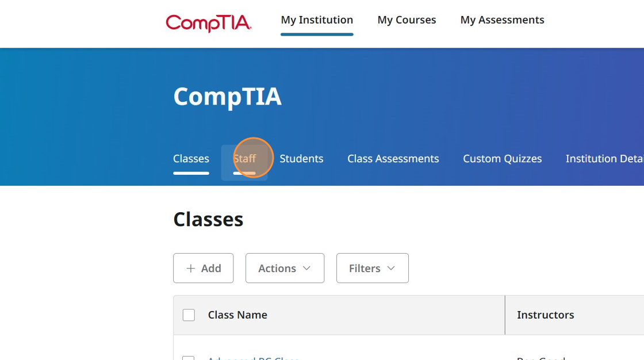Open the Filters dropdown
This screenshot has width=644, height=360.
(372, 268)
